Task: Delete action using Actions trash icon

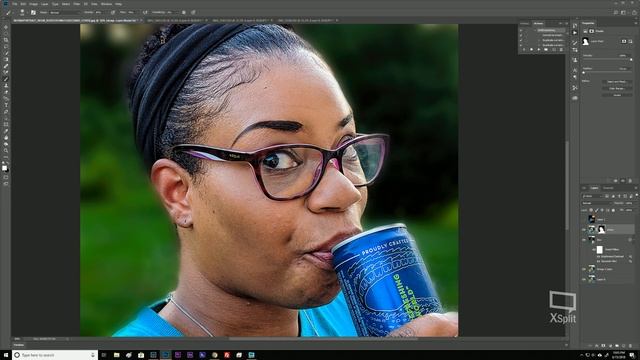Action: coord(561,49)
